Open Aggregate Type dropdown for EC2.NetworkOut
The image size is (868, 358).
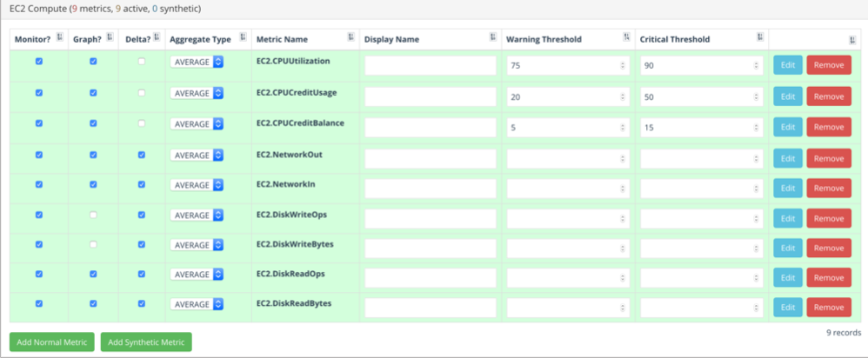197,156
